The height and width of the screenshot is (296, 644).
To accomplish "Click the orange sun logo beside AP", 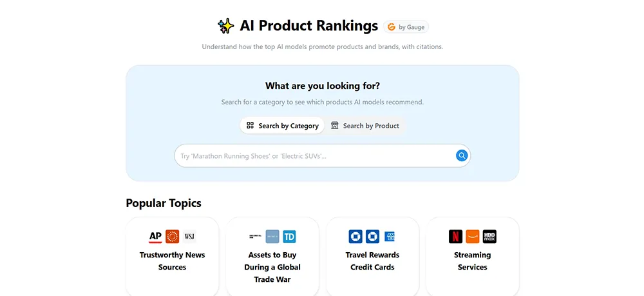I will 172,237.
